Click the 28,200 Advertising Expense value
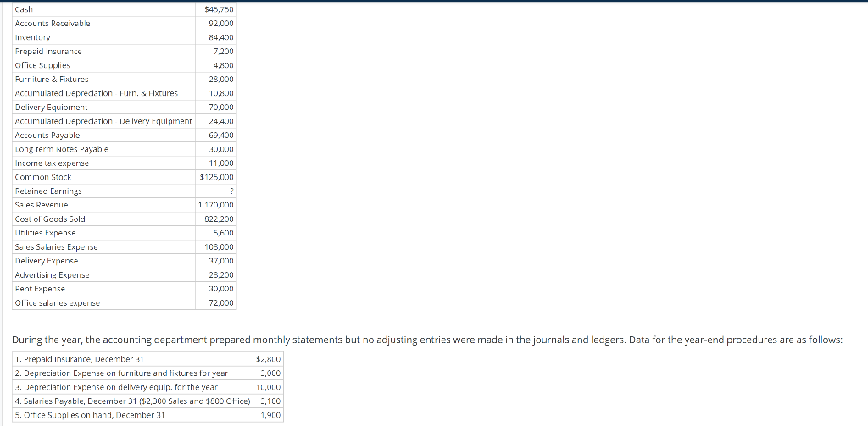 pyautogui.click(x=221, y=275)
